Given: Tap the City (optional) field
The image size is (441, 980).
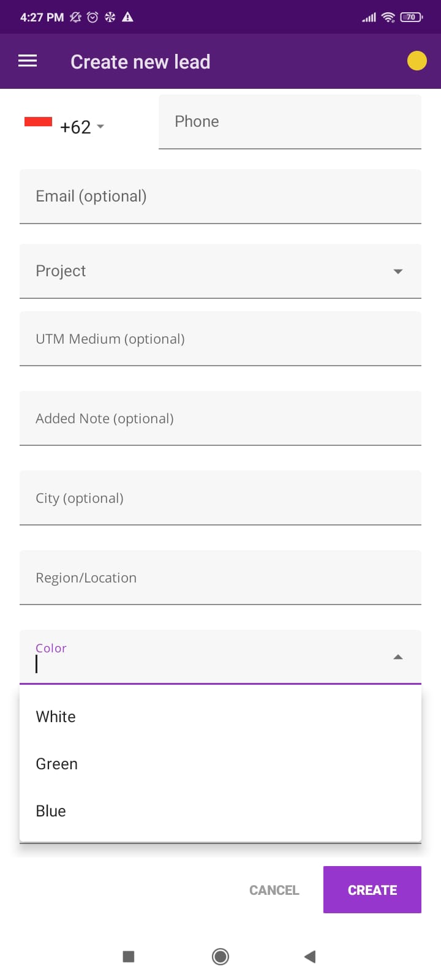Looking at the screenshot, I should [x=221, y=498].
